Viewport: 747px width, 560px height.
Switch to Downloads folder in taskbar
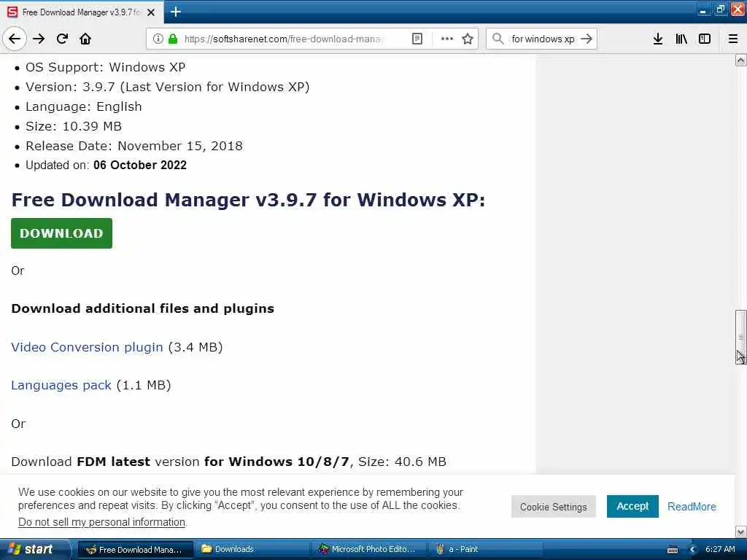pyautogui.click(x=252, y=550)
